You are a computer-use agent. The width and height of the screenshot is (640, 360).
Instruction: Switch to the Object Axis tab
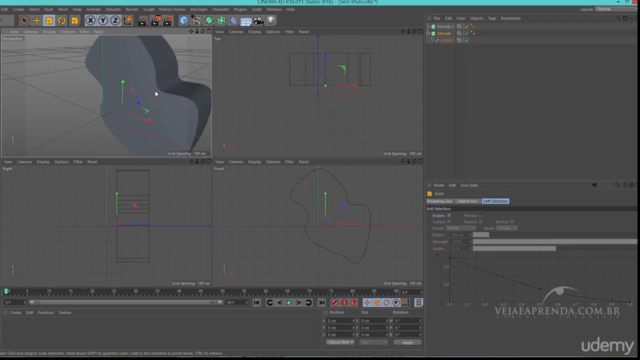click(x=467, y=201)
